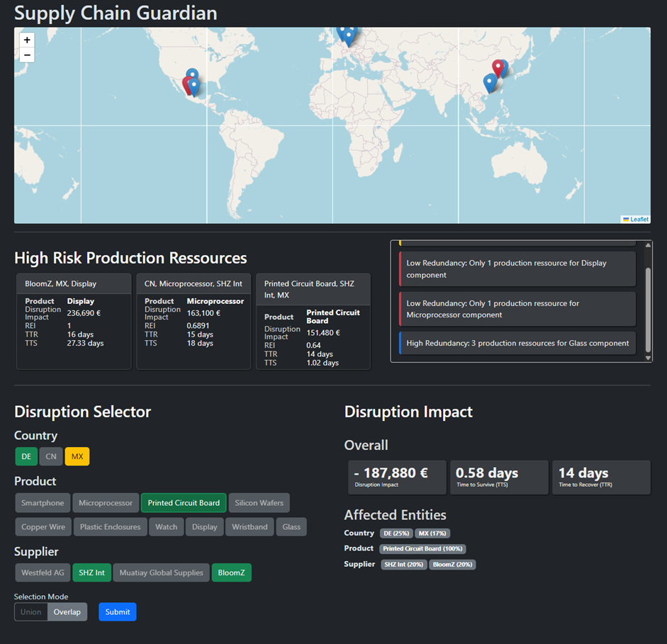
Task: Choose Overlap selection mode
Action: coord(67,612)
